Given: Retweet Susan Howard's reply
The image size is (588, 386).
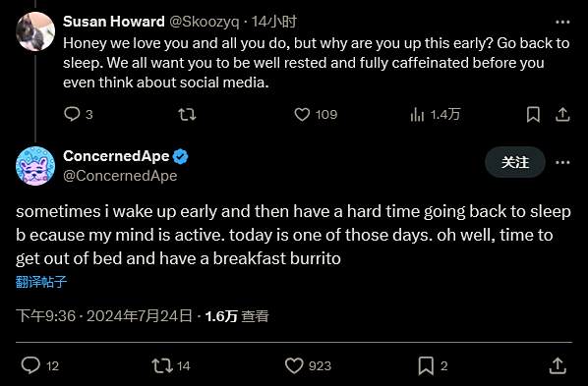Looking at the screenshot, I should coord(187,114).
